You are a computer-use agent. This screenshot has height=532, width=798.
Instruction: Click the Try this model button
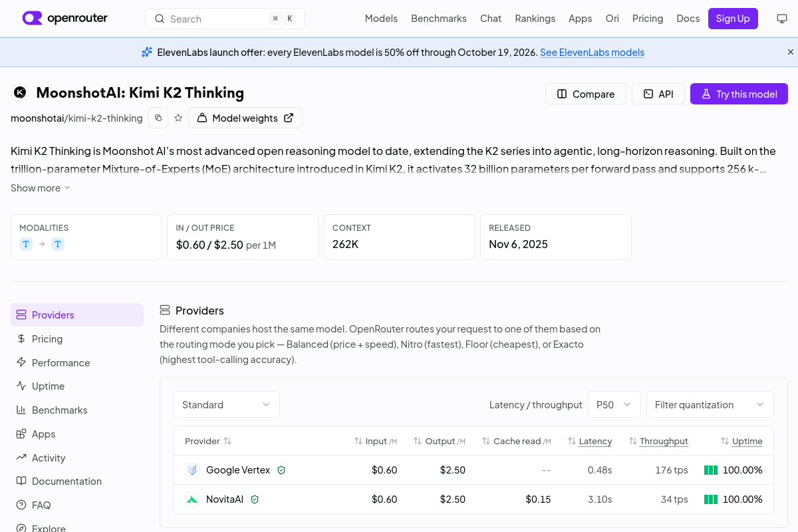click(x=739, y=94)
